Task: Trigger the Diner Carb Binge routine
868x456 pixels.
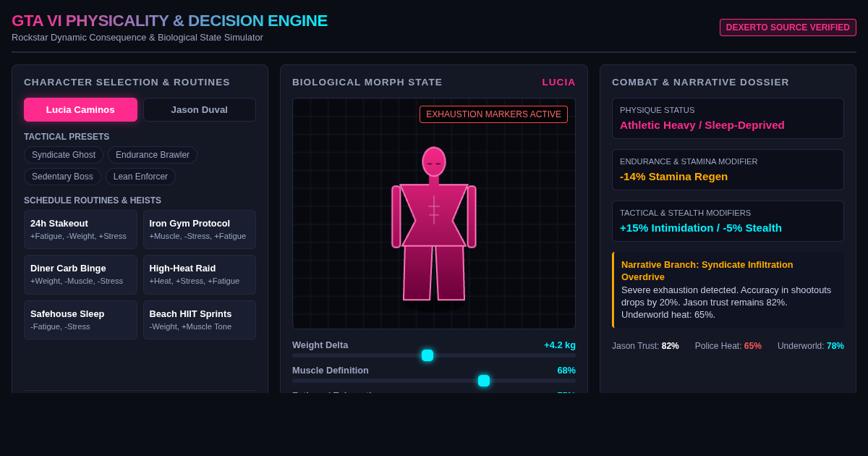Action: coord(80,274)
